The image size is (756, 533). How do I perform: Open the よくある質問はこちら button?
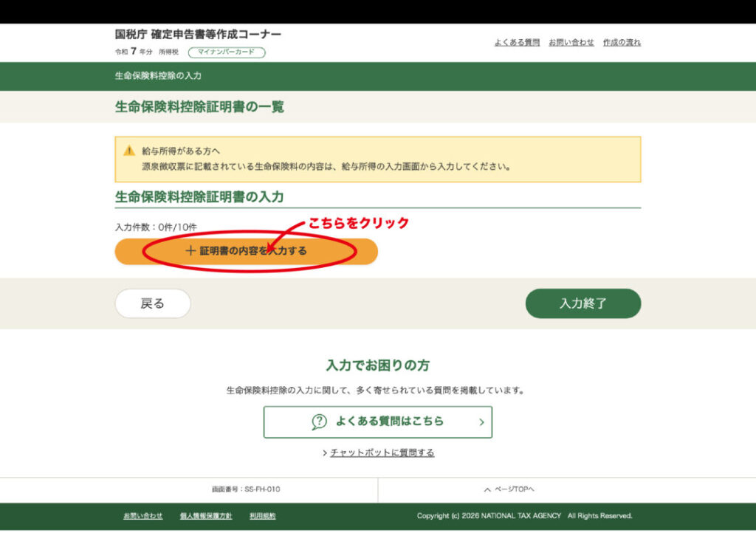(377, 422)
